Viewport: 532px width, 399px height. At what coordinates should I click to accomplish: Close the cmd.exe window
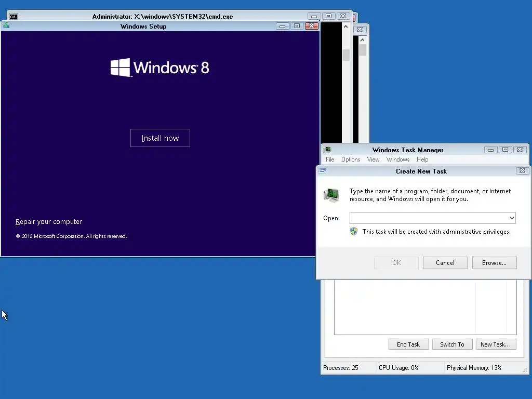click(343, 16)
